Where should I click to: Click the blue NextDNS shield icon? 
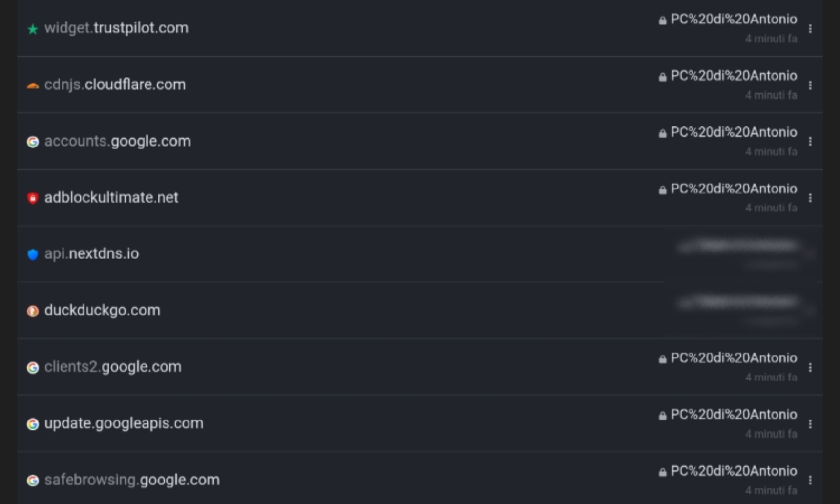click(x=33, y=254)
